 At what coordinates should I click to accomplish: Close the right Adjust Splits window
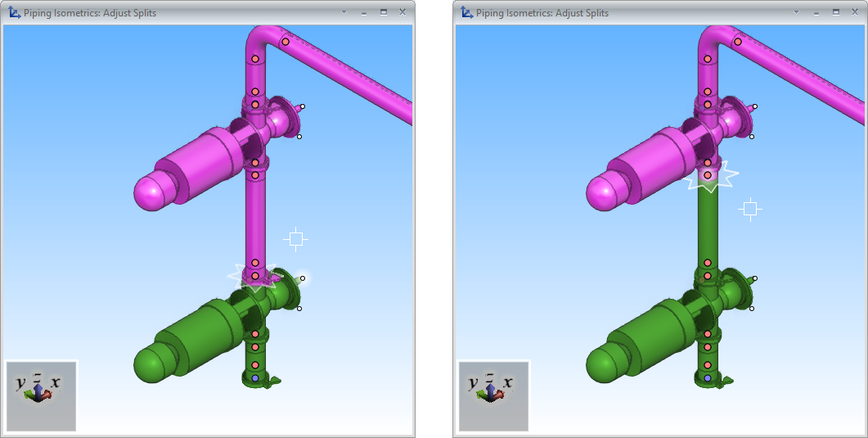[855, 12]
